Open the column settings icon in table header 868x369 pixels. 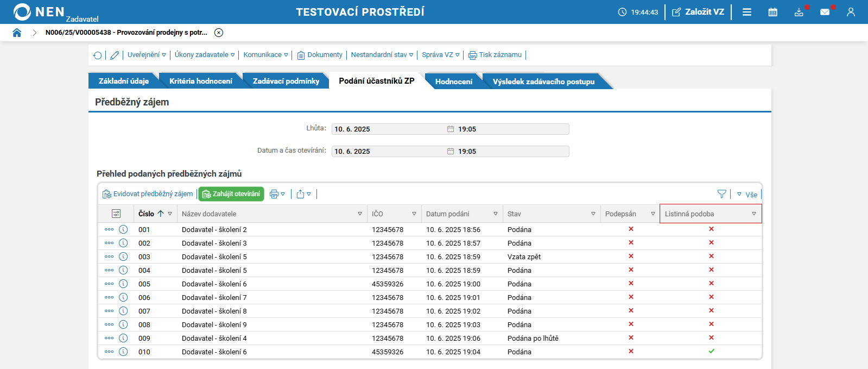click(116, 214)
